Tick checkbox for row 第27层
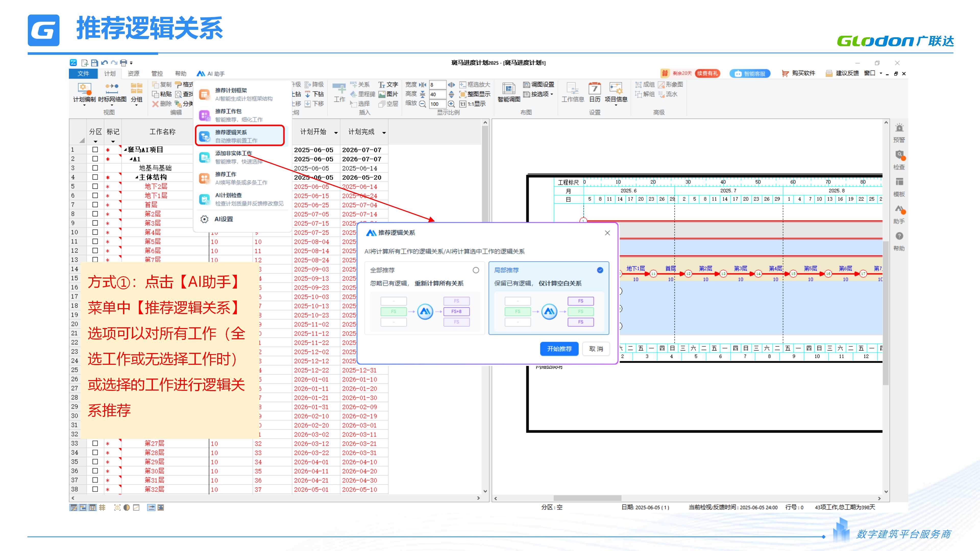 [x=95, y=443]
